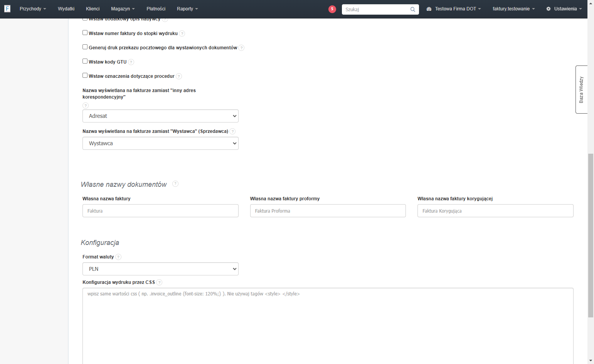Viewport: 594px width, 364px height.
Task: Open the Adresat dropdown
Action: pyautogui.click(x=160, y=116)
